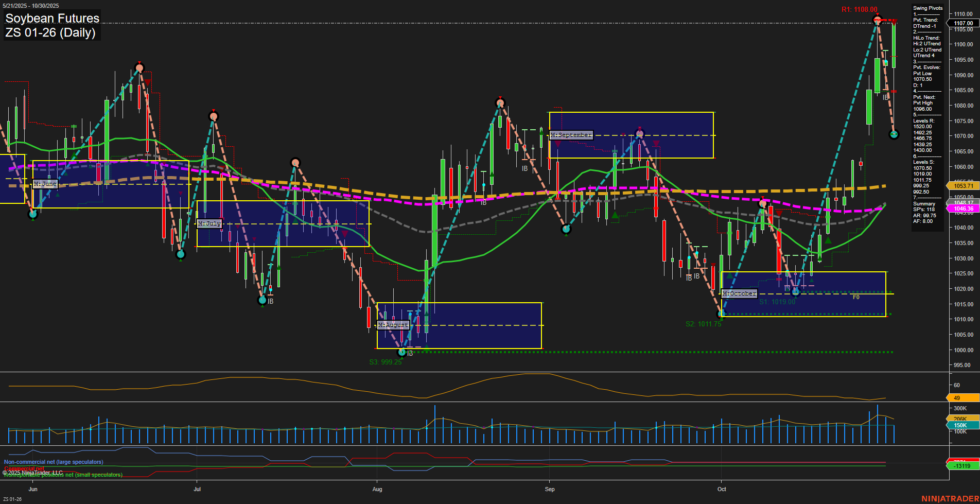Select the M:August monthly range box
The width and height of the screenshot is (980, 504).
tap(393, 325)
